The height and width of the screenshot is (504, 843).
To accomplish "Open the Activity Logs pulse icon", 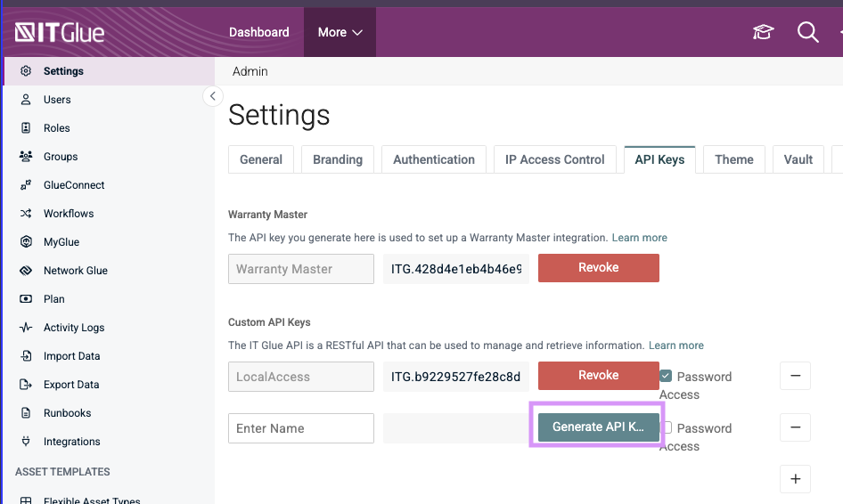I will tap(26, 328).
